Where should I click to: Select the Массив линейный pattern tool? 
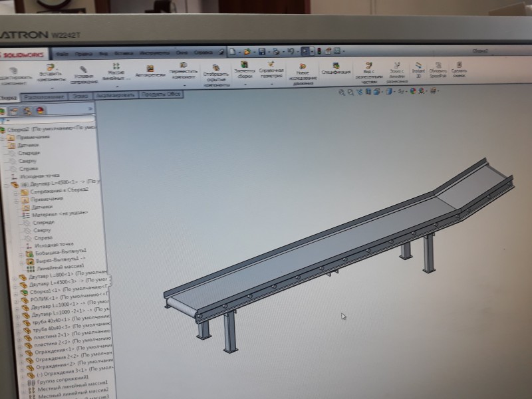click(116, 72)
